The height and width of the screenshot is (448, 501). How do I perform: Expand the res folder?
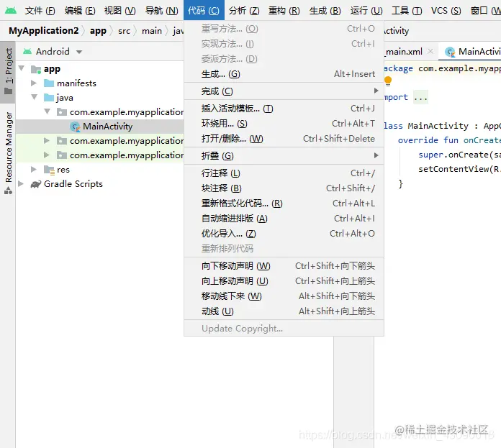click(x=34, y=169)
